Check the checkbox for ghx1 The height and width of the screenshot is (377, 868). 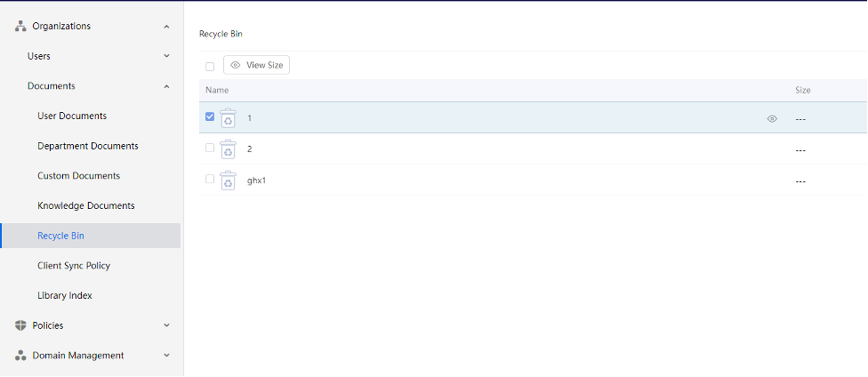click(x=210, y=179)
